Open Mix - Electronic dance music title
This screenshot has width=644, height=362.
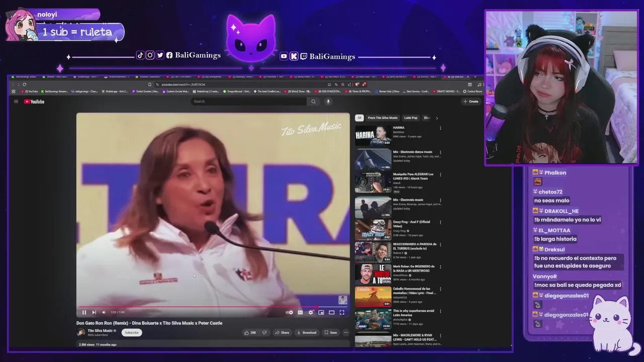tap(413, 152)
